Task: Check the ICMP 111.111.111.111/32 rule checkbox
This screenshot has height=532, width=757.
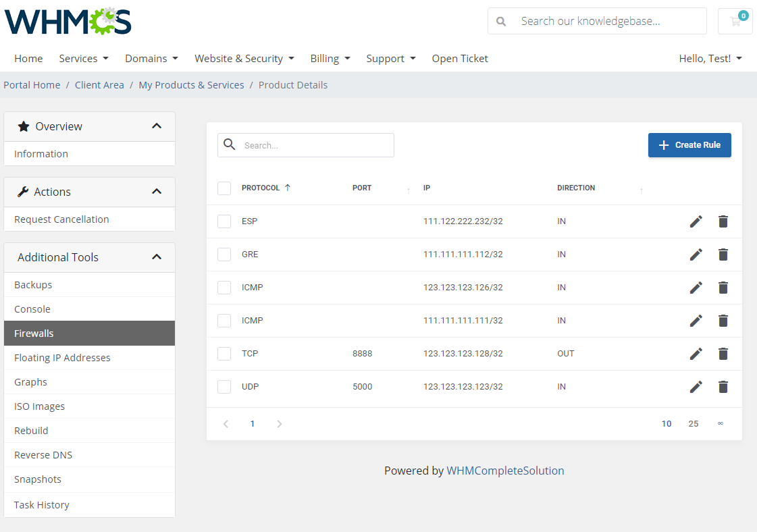Action: (224, 320)
